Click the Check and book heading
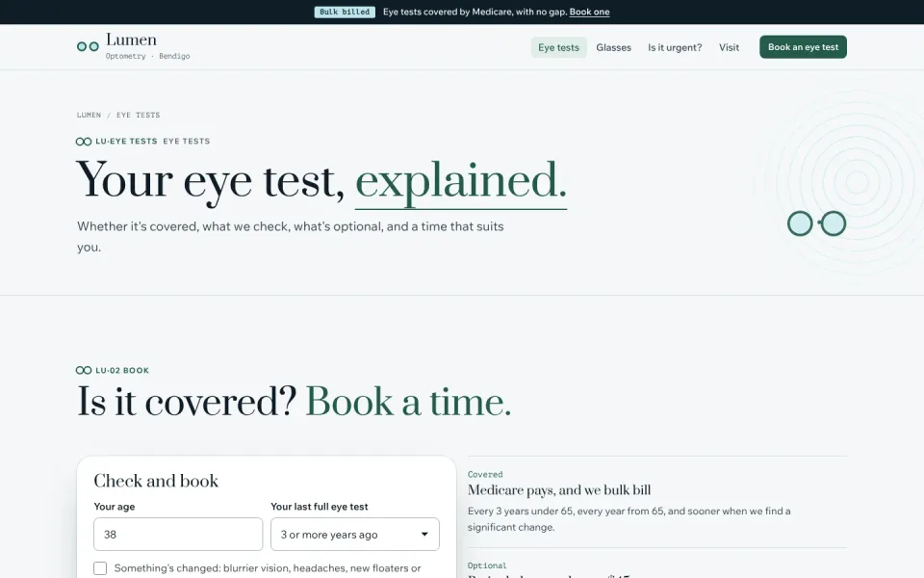The image size is (924, 578). click(x=156, y=481)
